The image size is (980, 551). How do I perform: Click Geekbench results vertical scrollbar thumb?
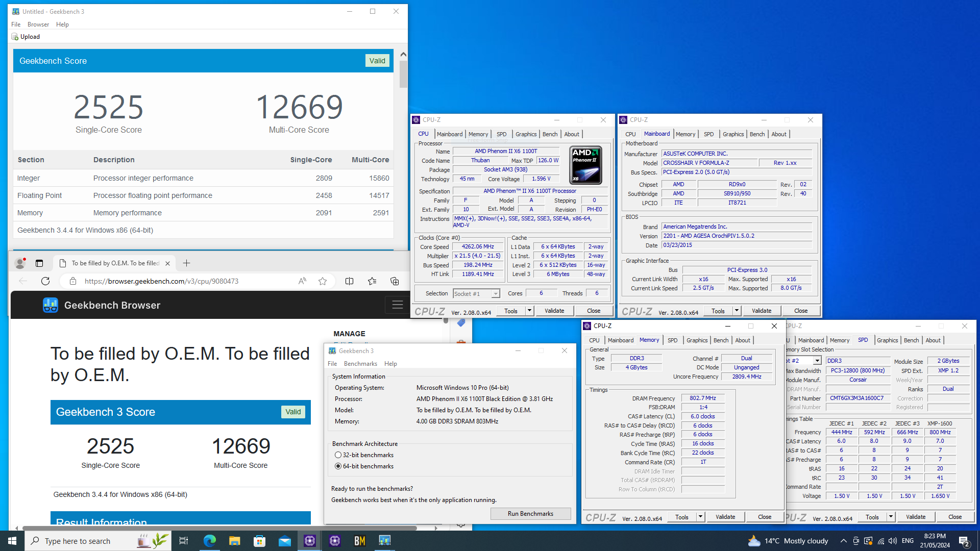point(403,74)
